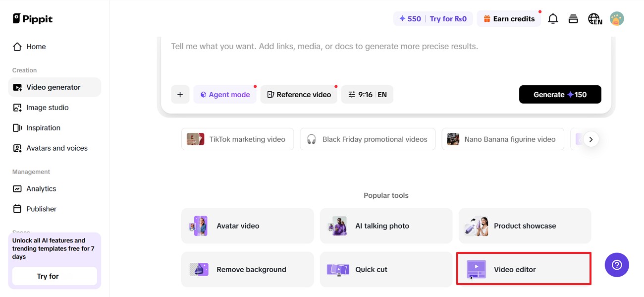Expand more suggestion chips with the arrow

click(591, 139)
